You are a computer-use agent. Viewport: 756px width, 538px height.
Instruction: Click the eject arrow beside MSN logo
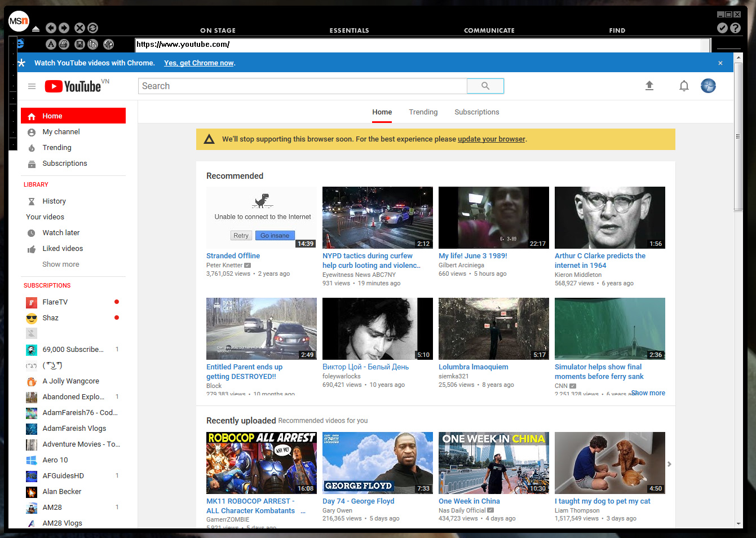(x=36, y=29)
